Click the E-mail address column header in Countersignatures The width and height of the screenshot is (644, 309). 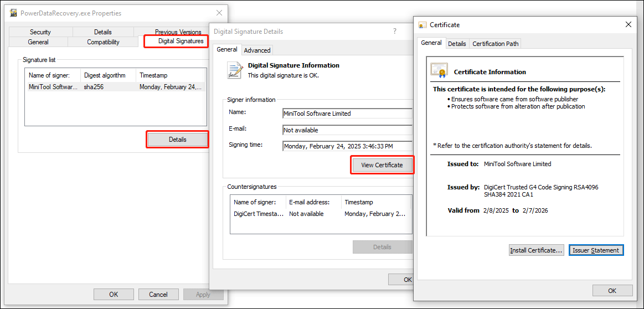click(x=313, y=202)
